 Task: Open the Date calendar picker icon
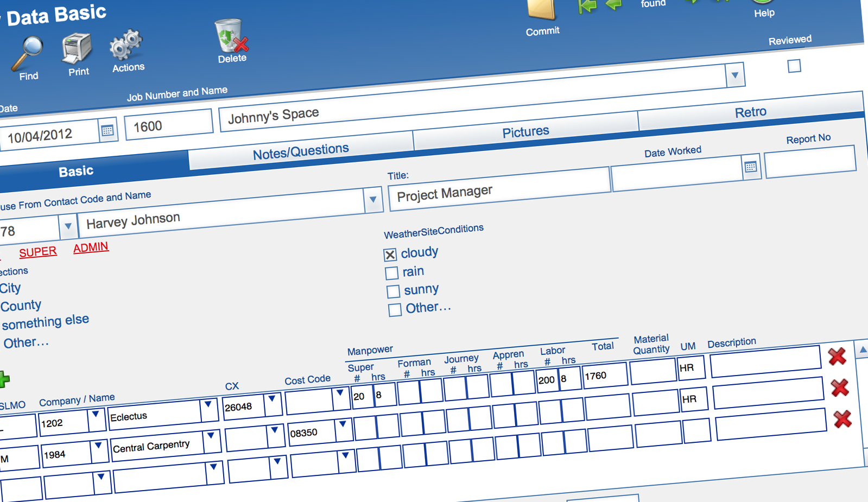point(107,131)
